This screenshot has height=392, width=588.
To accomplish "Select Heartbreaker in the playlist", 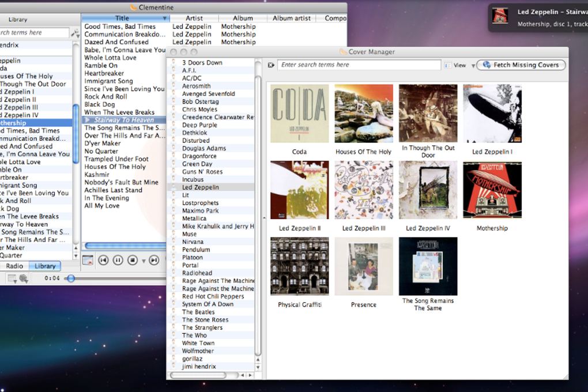I will point(104,73).
